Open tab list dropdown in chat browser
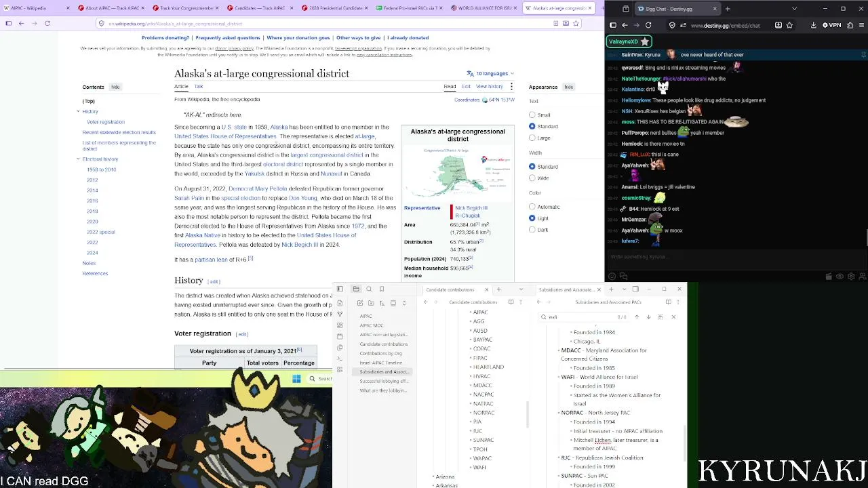This screenshot has width=868, height=488. (x=794, y=9)
